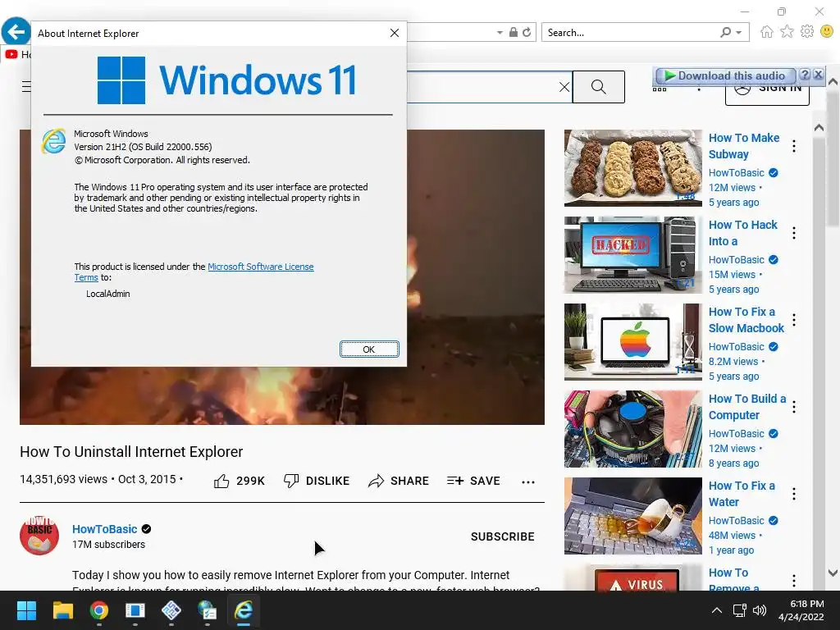Click Download this audio button
The width and height of the screenshot is (840, 630).
point(725,75)
